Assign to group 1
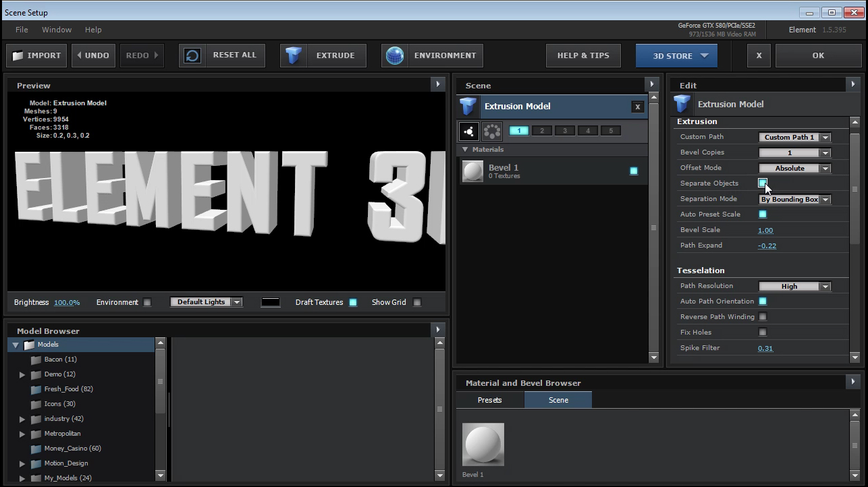868x487 pixels. pyautogui.click(x=519, y=131)
